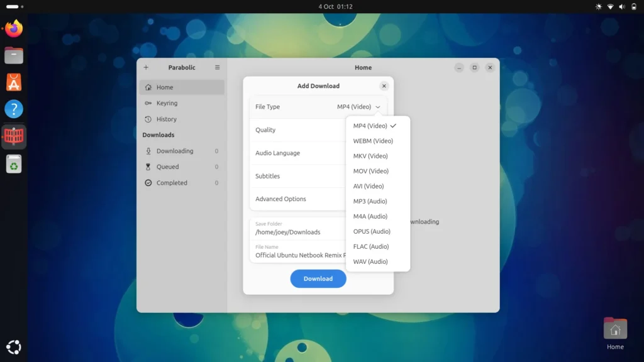Click the plus icon to add download

coord(146,68)
